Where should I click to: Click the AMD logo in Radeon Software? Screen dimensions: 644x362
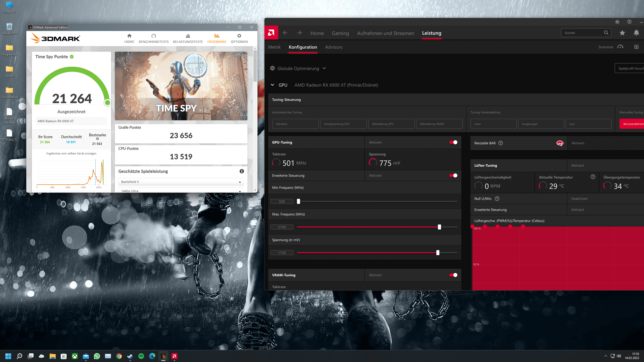point(271,33)
